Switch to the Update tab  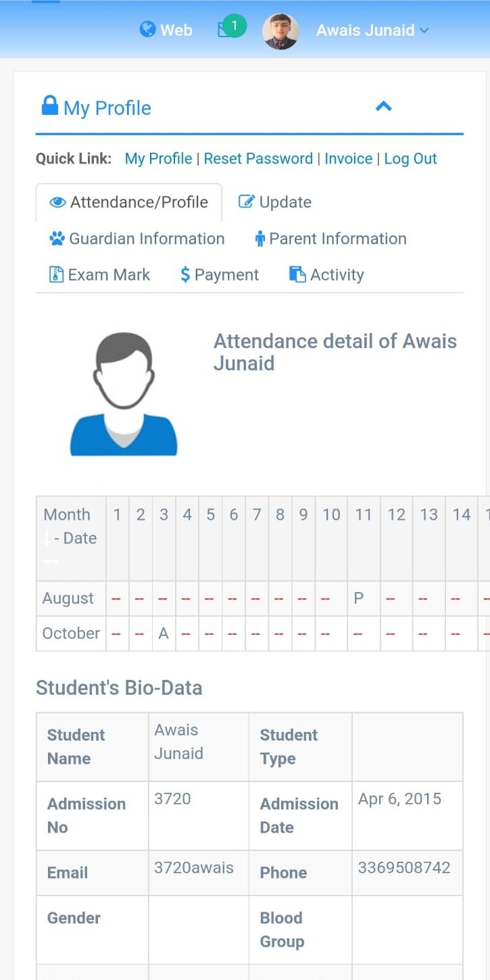(275, 202)
